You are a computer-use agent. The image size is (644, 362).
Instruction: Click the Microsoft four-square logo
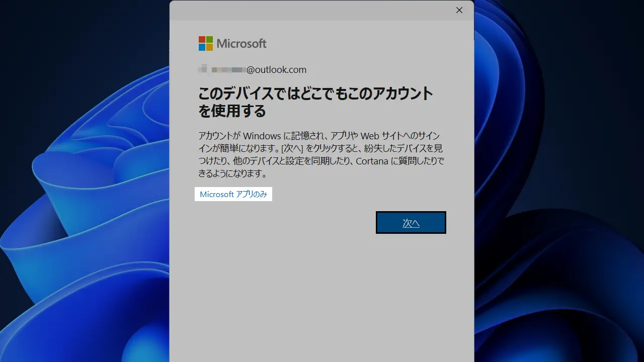[205, 43]
